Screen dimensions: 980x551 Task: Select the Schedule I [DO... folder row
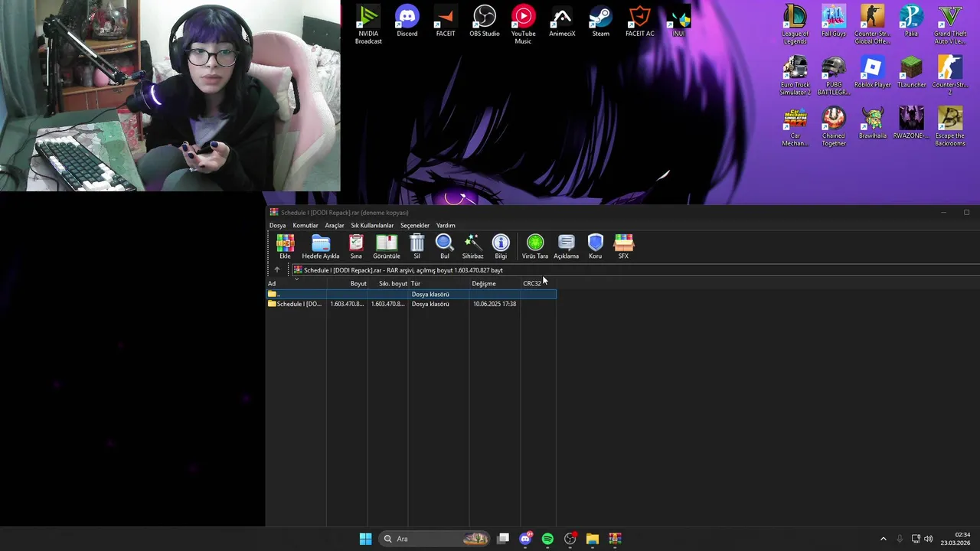[x=411, y=304]
